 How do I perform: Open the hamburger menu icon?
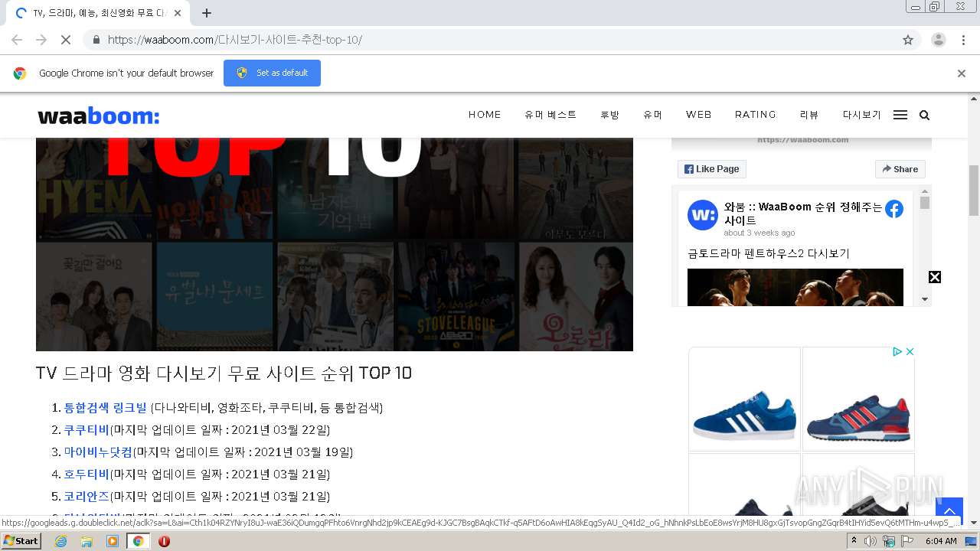[900, 115]
